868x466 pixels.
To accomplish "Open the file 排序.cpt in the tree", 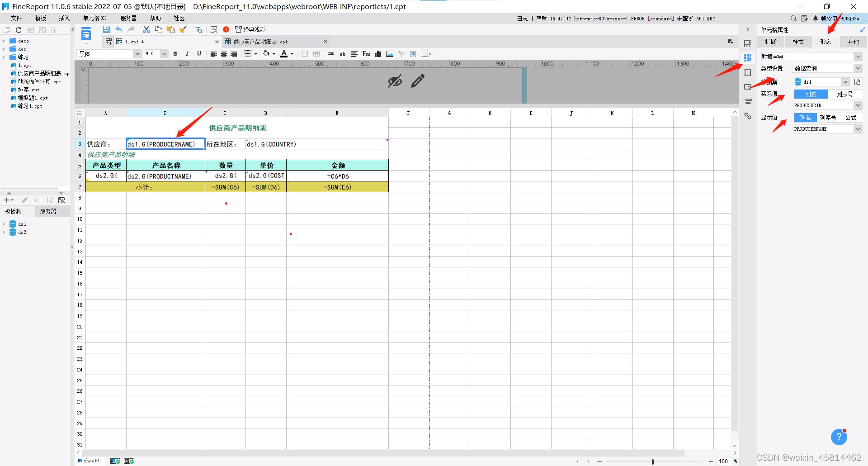I will point(28,90).
